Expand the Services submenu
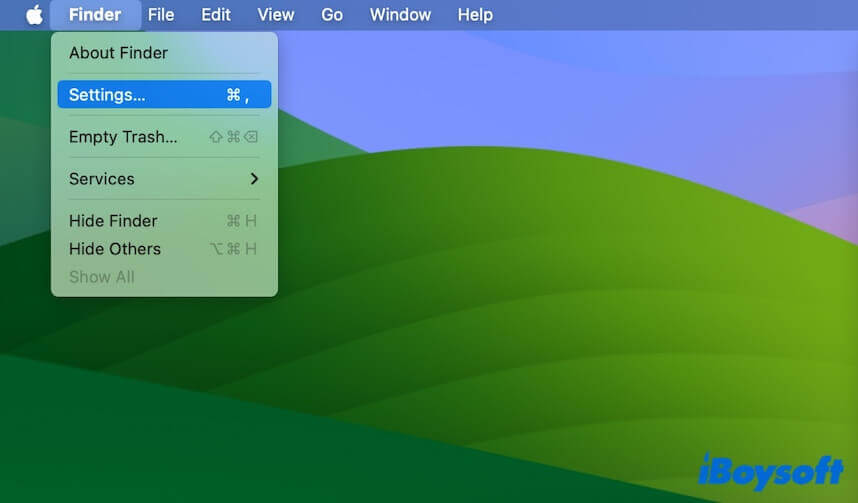858x503 pixels. click(164, 179)
